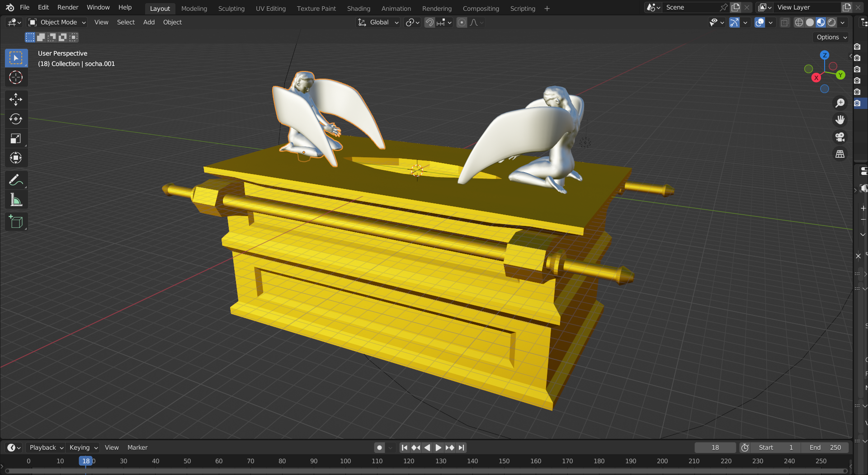Add a new workspace with plus
The image size is (868, 475).
(x=547, y=8)
